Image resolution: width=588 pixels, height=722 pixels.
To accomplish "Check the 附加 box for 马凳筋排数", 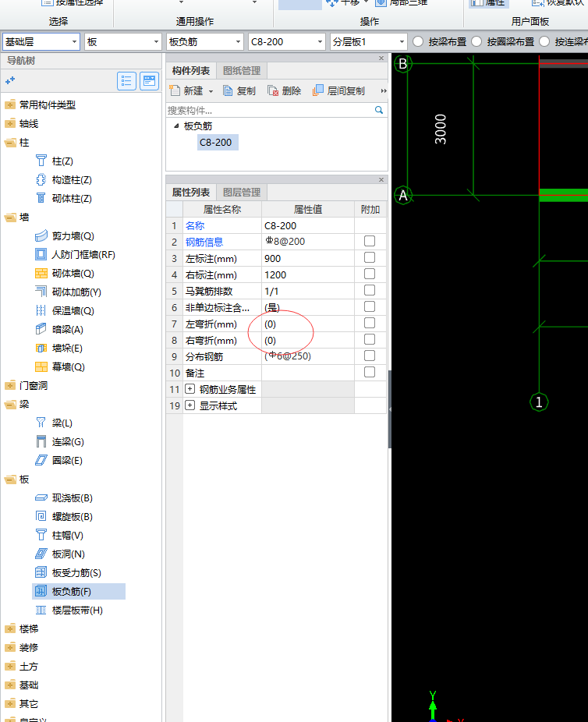I will click(x=370, y=291).
